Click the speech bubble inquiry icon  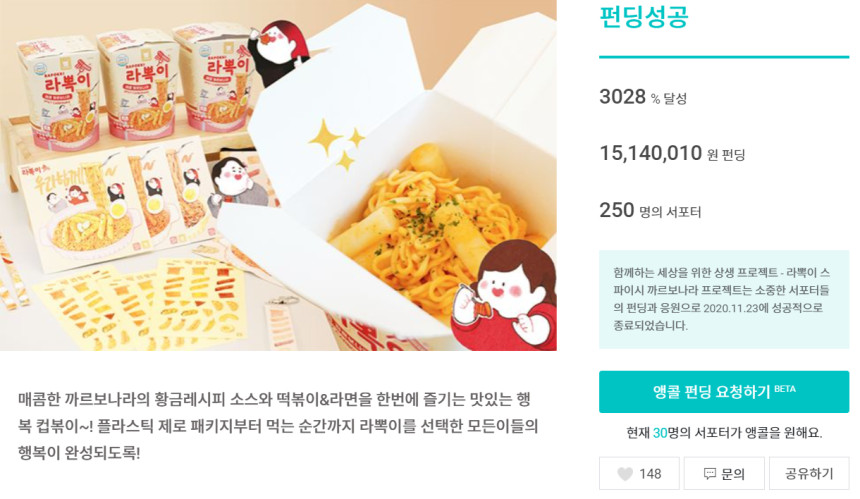coord(710,474)
